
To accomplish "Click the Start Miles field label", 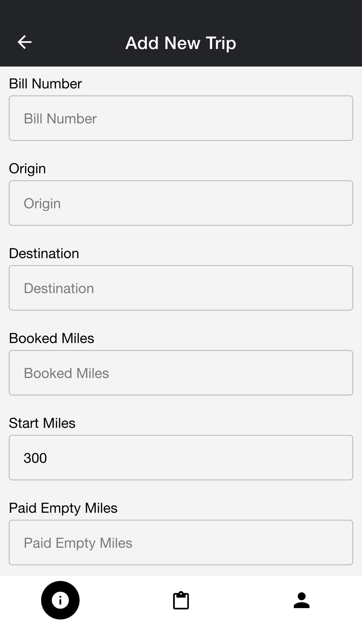I will tap(42, 423).
